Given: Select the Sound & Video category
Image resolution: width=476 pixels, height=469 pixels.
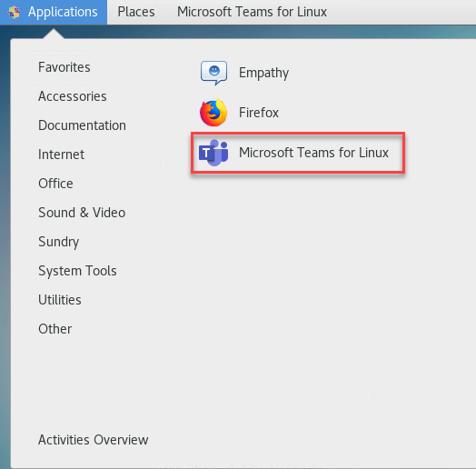Looking at the screenshot, I should [x=82, y=213].
